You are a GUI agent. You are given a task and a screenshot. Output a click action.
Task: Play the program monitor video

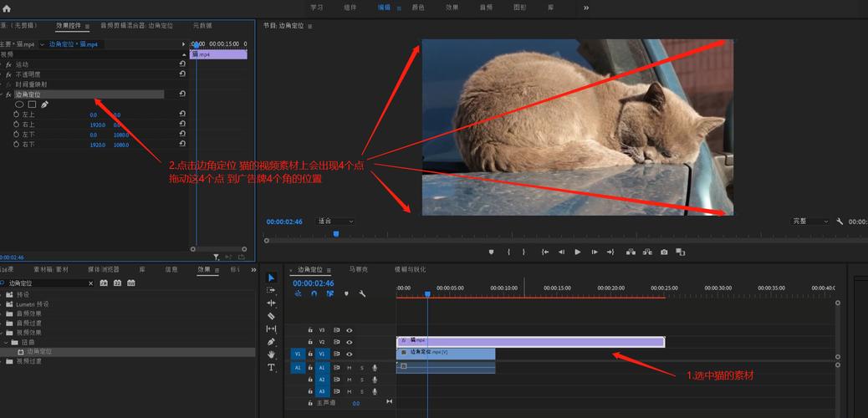(x=578, y=252)
